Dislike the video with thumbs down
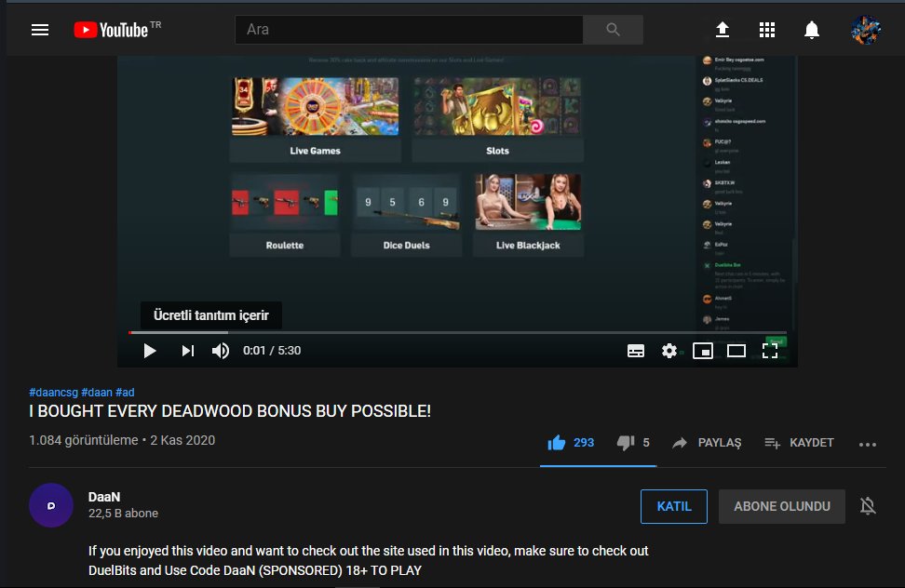905x588 pixels. click(x=633, y=443)
